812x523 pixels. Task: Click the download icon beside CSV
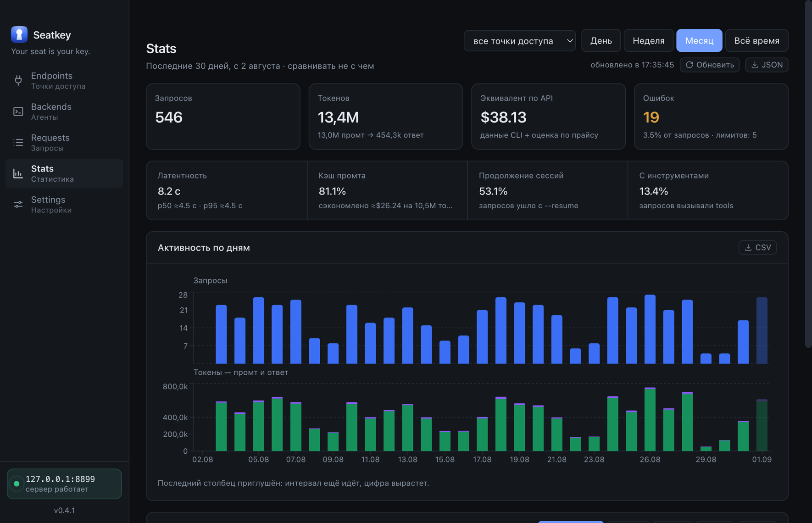[748, 247]
